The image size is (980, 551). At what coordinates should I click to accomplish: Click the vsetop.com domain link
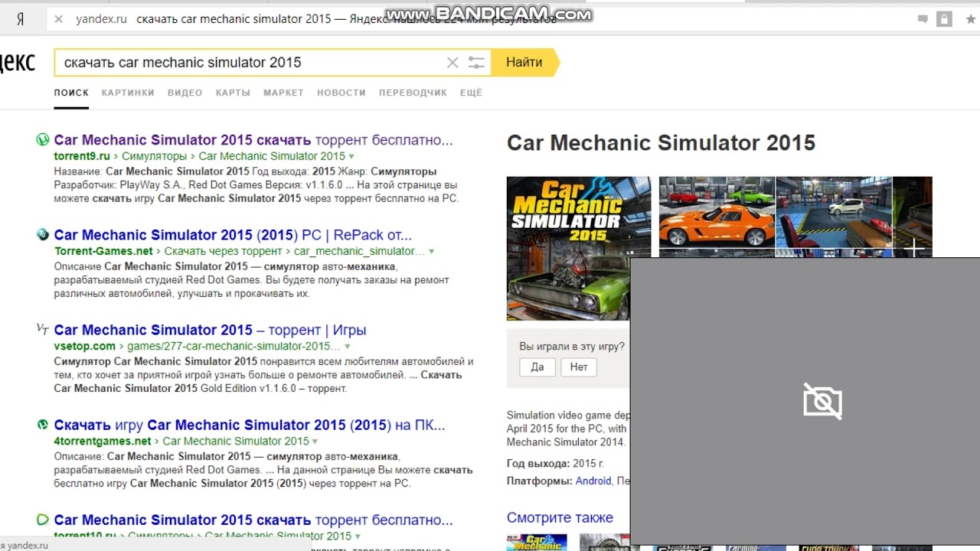tap(84, 346)
